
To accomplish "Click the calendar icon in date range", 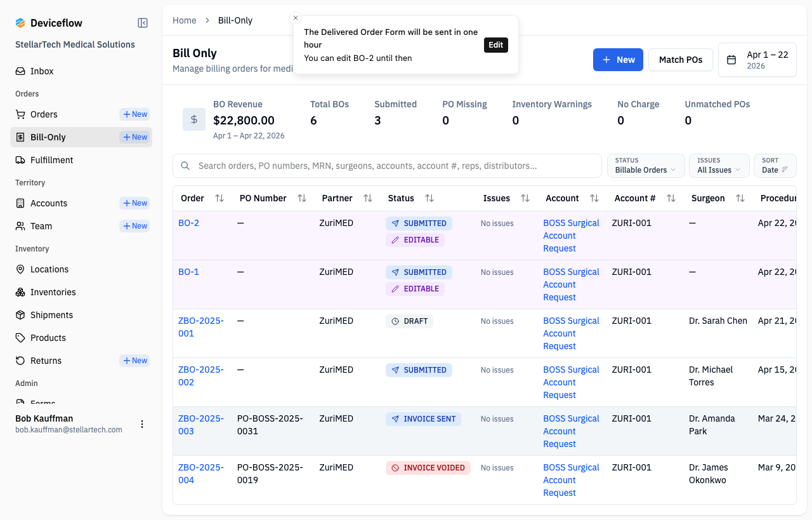I will 731,60.
